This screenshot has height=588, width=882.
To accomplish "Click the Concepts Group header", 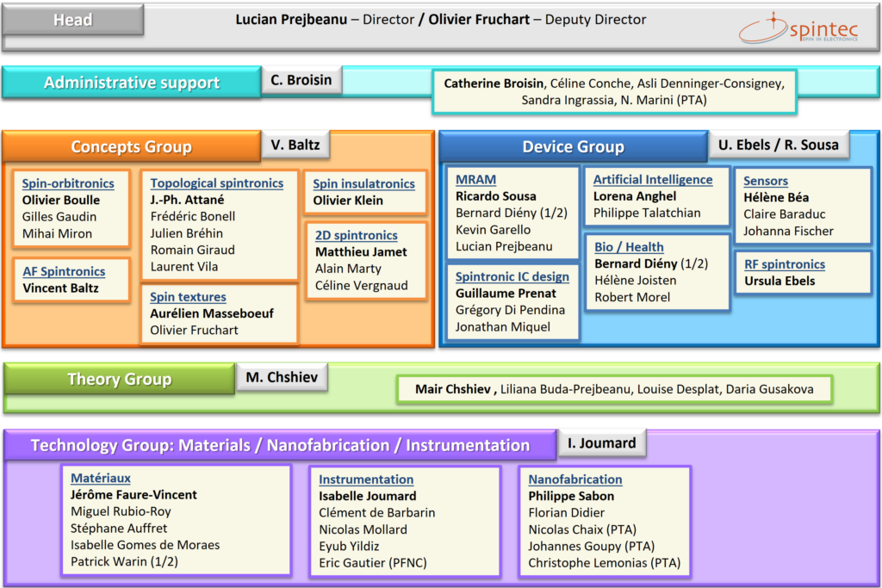I will point(132,146).
